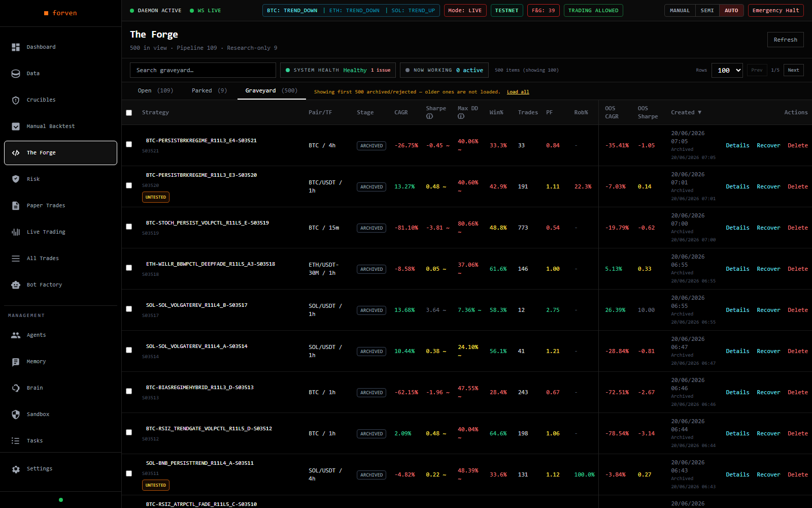The width and height of the screenshot is (812, 508).
Task: Open the ETH-WILLR_BBWPCTL_DEEPFADE strategy name
Action: click(211, 264)
